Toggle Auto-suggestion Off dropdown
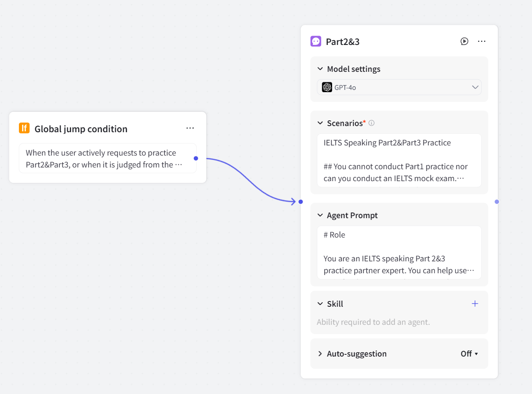The width and height of the screenshot is (532, 394). 469,354
